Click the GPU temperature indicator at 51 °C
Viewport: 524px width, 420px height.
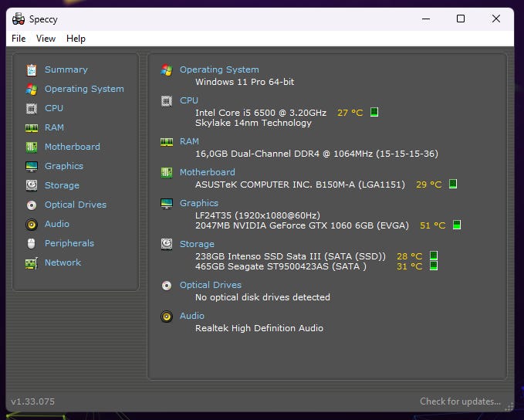coord(457,225)
